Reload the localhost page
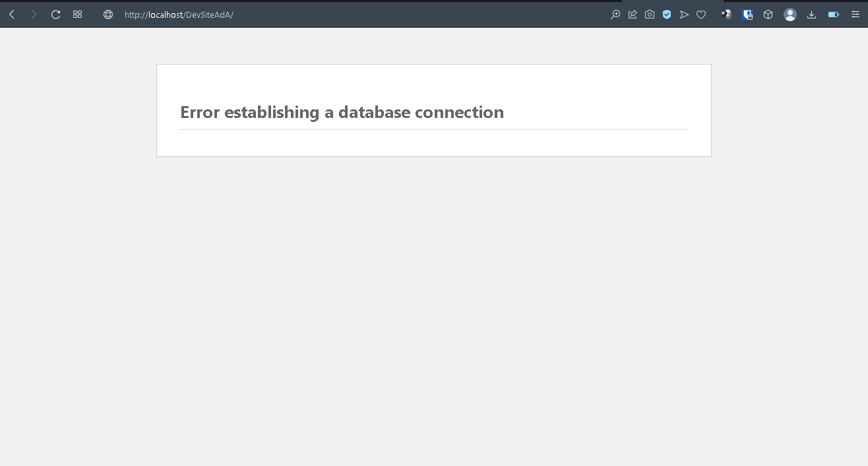The image size is (868, 466). (56, 15)
